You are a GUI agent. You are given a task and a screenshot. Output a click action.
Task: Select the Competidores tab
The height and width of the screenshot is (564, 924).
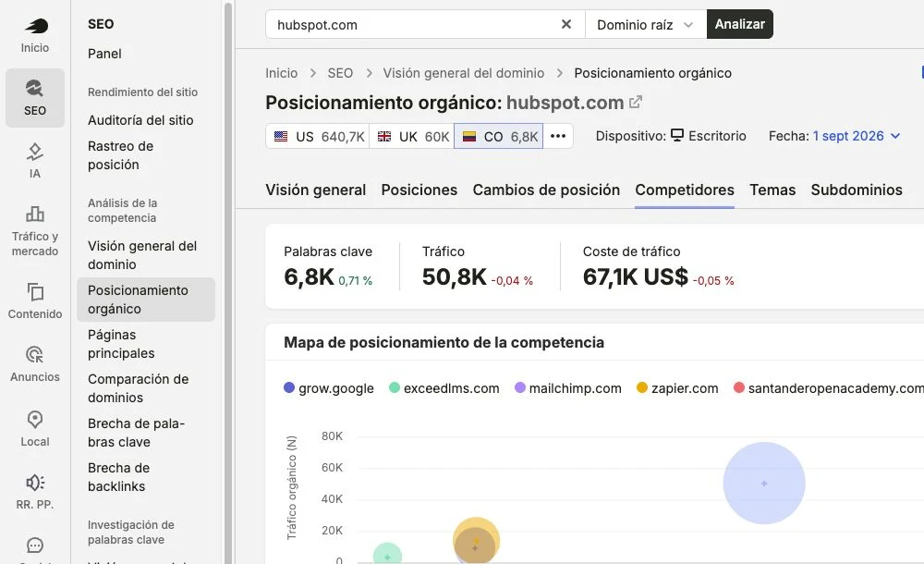[x=684, y=190]
